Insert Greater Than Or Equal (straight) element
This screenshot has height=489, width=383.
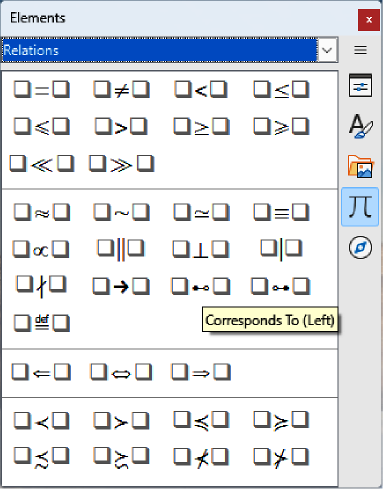201,127
